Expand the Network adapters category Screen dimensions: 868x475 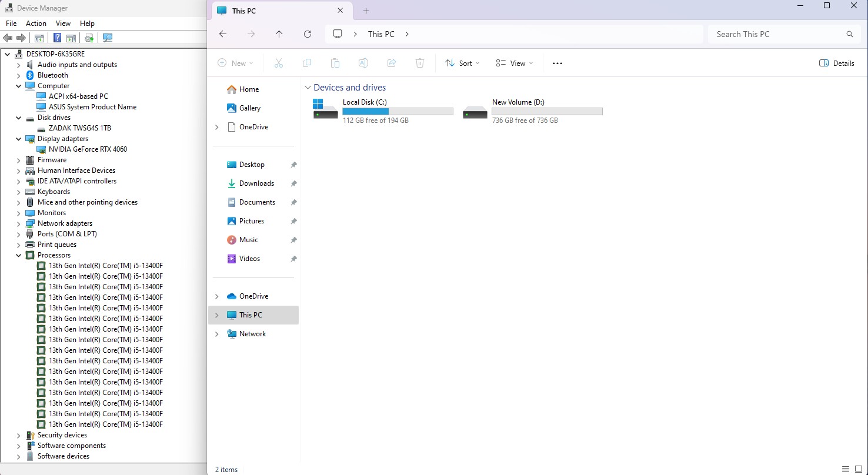click(18, 223)
